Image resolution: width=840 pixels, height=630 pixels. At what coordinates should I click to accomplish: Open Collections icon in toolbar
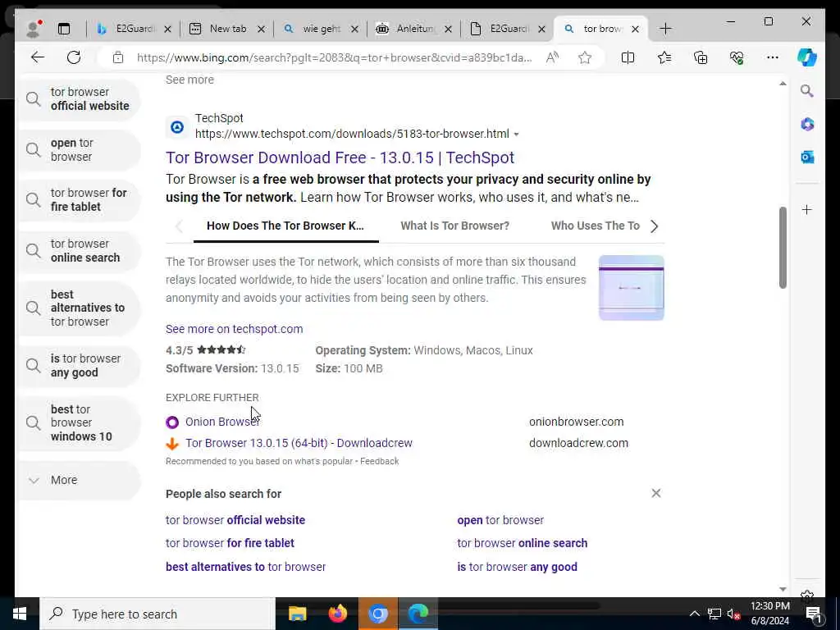pyautogui.click(x=701, y=57)
